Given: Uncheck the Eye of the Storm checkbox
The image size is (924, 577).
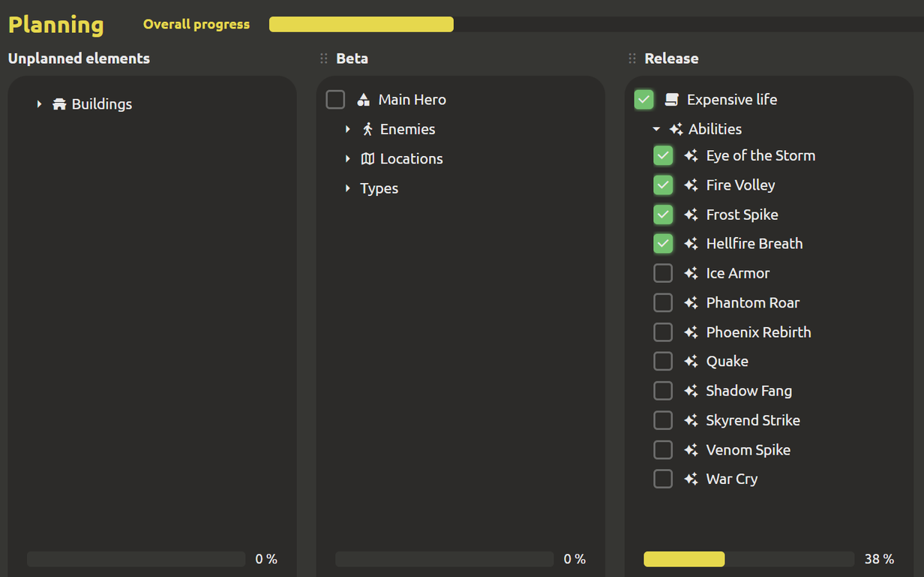Looking at the screenshot, I should tap(663, 155).
